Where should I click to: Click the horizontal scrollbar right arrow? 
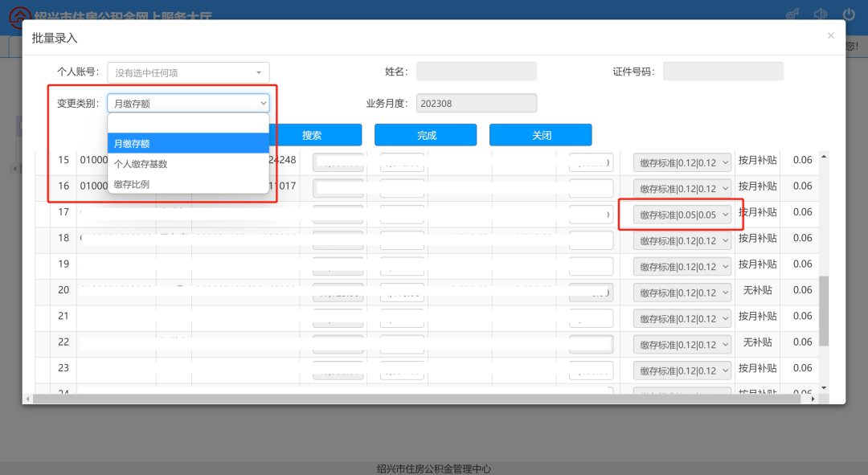[x=813, y=399]
